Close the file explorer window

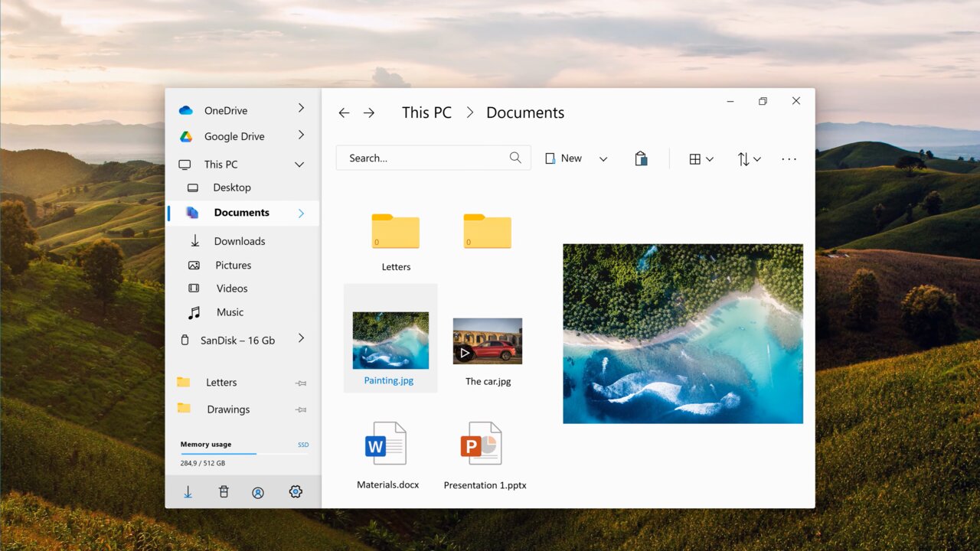[796, 101]
